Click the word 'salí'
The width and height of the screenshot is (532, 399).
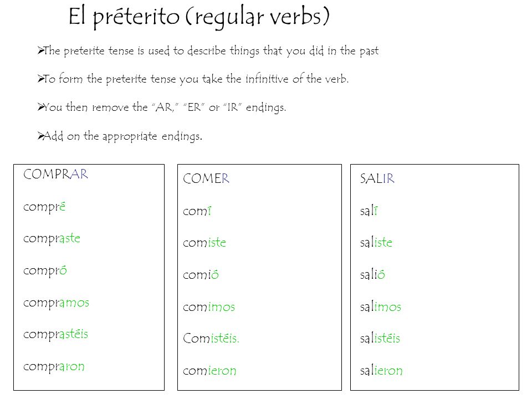369,211
